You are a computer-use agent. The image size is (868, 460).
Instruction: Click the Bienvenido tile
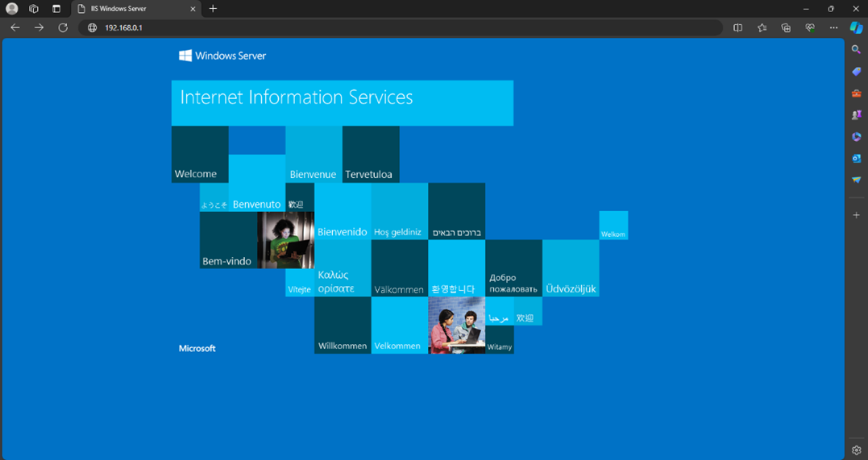pyautogui.click(x=343, y=211)
